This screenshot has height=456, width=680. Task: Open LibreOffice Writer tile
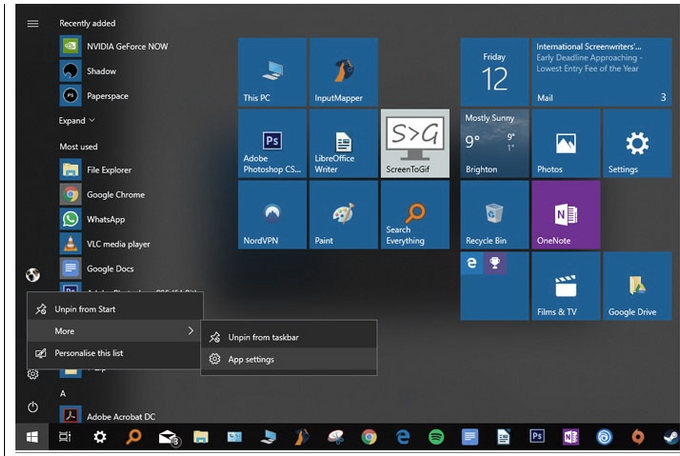tap(343, 144)
